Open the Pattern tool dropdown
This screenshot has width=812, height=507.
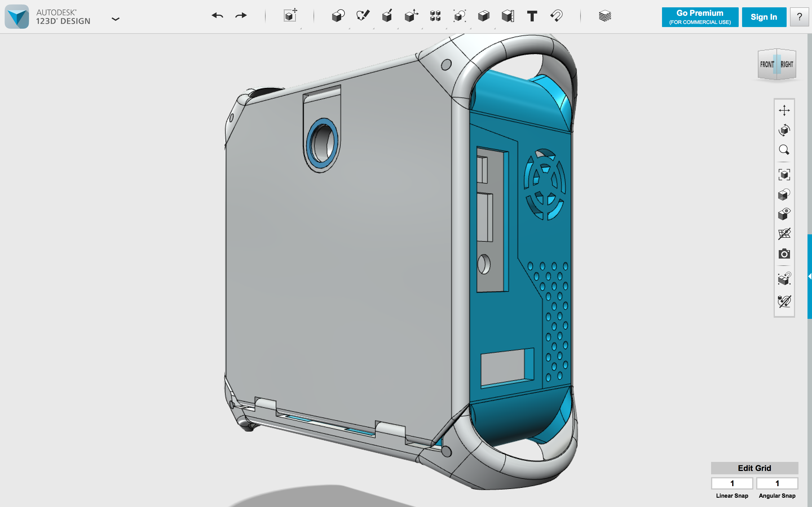tap(435, 16)
